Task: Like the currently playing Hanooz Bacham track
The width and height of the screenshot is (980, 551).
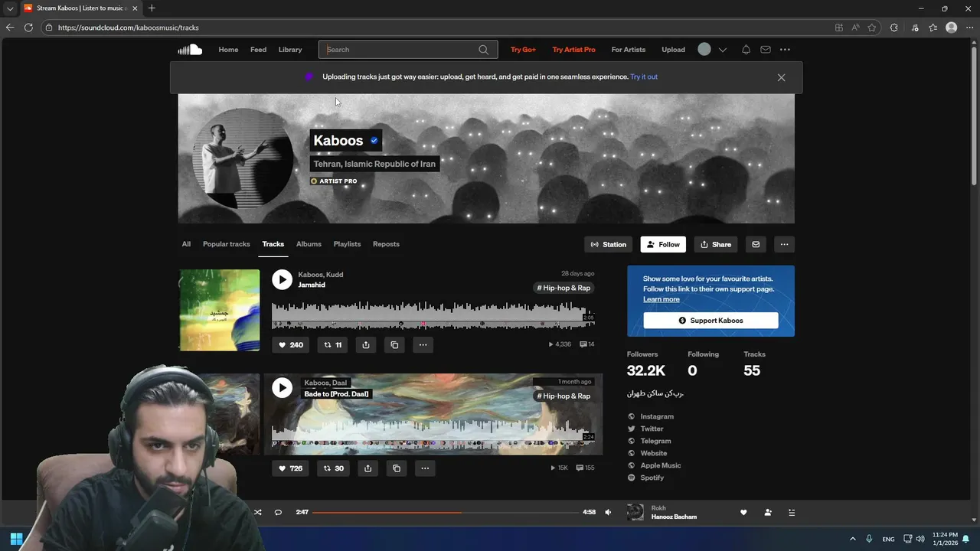Action: pyautogui.click(x=743, y=513)
